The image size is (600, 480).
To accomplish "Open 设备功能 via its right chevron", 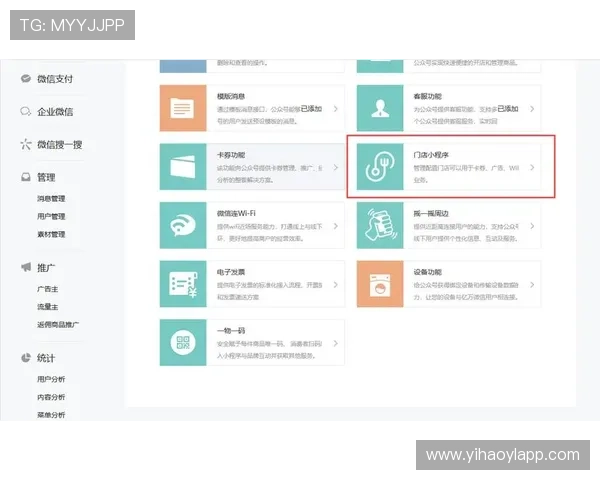I will (x=532, y=284).
